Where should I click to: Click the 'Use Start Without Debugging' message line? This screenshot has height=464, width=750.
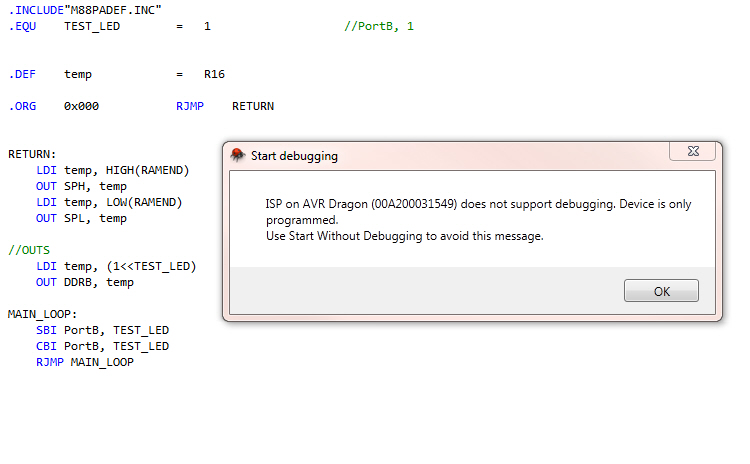(405, 236)
